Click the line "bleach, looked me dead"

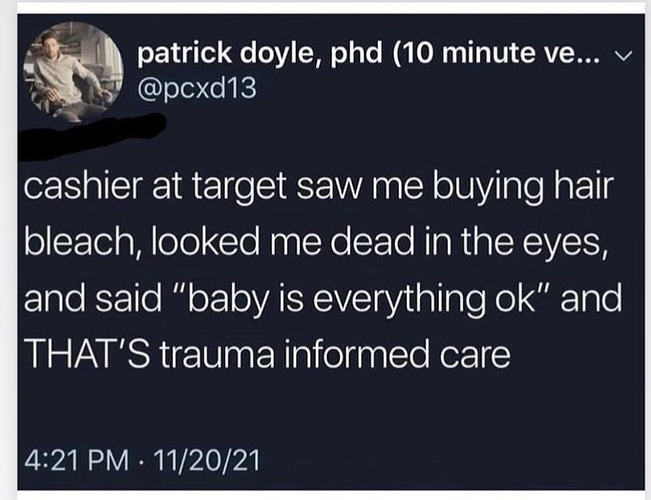[218, 242]
